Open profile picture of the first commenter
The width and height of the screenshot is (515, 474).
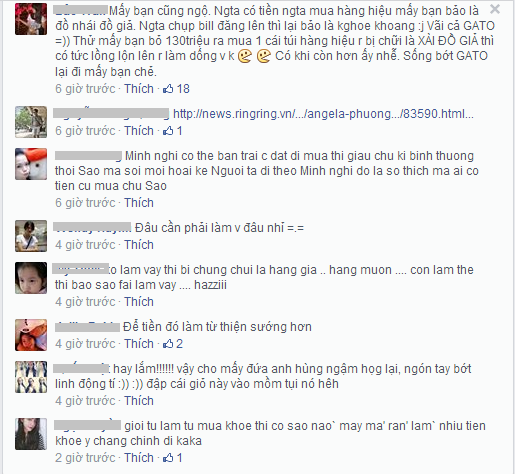[x=31, y=19]
